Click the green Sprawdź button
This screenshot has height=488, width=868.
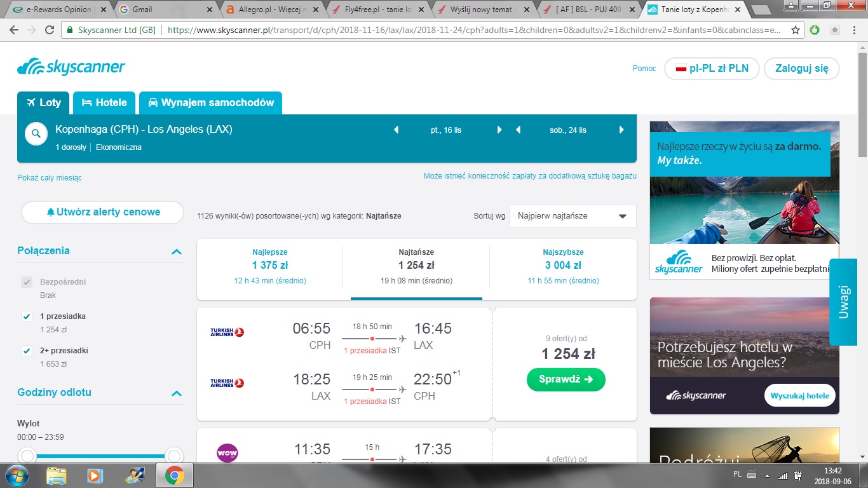tap(566, 379)
